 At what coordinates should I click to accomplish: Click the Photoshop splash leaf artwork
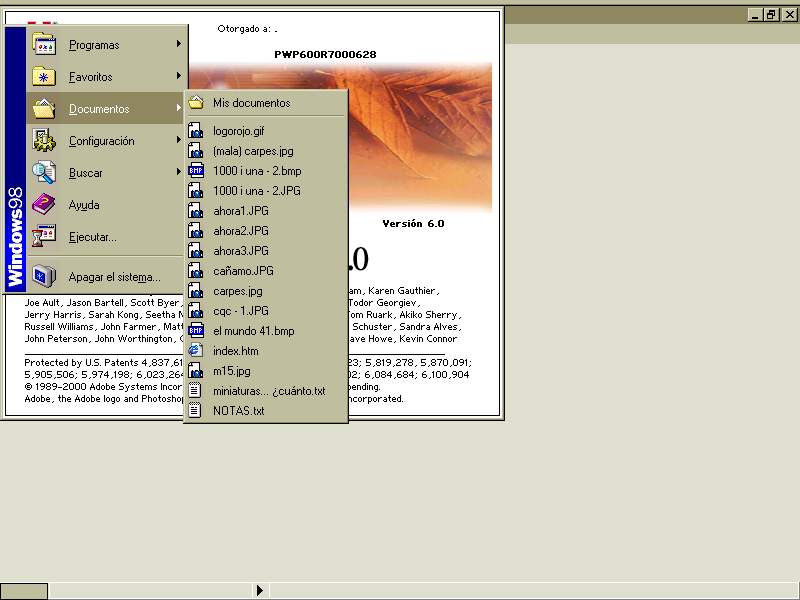[x=419, y=138]
